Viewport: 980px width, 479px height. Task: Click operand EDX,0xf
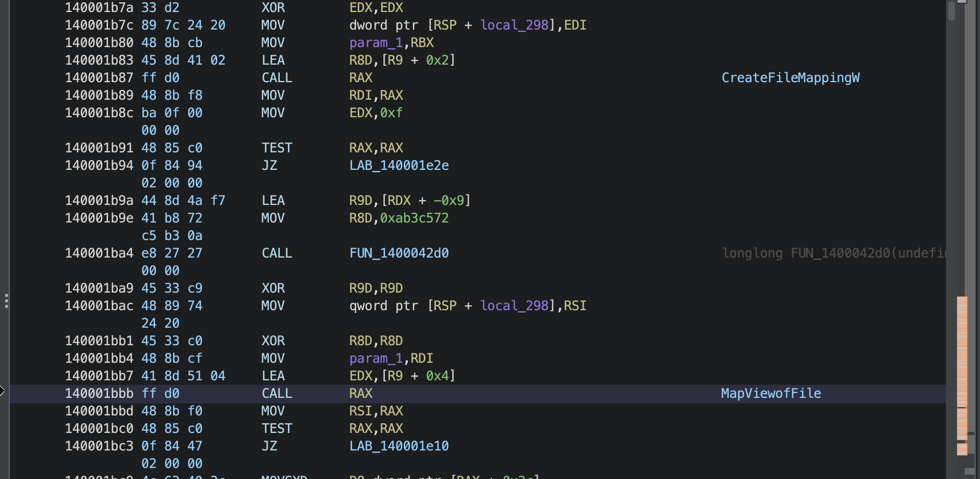click(x=376, y=113)
